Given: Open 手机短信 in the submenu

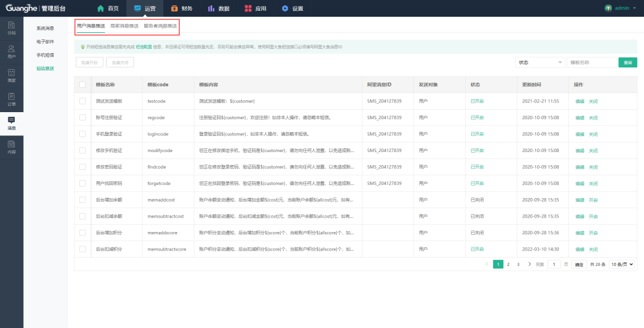Looking at the screenshot, I should tap(45, 55).
